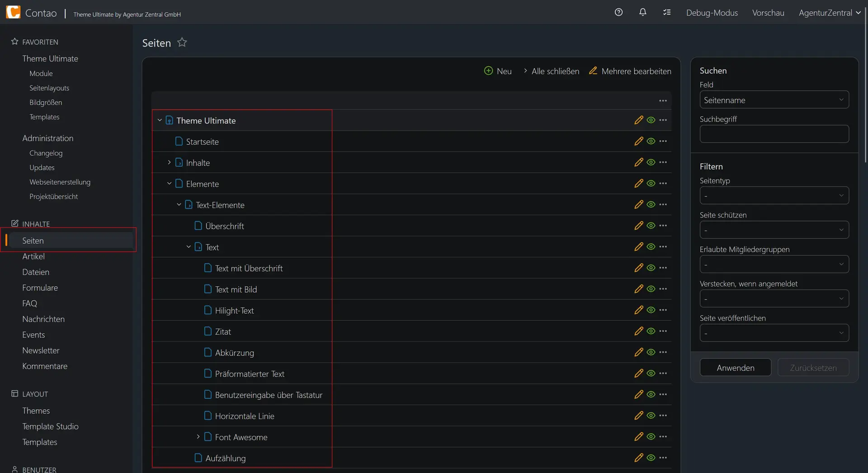
Task: Open Artikel in the sidebar menu
Action: [33, 256]
